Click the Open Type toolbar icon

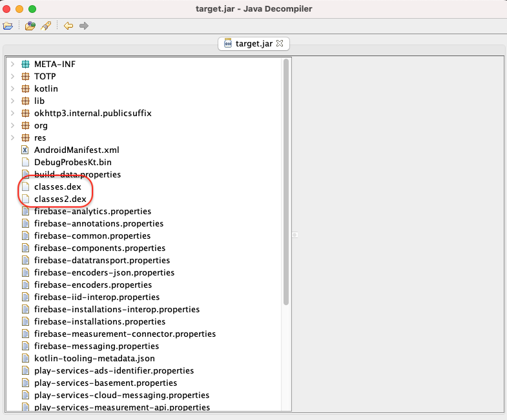pos(30,26)
